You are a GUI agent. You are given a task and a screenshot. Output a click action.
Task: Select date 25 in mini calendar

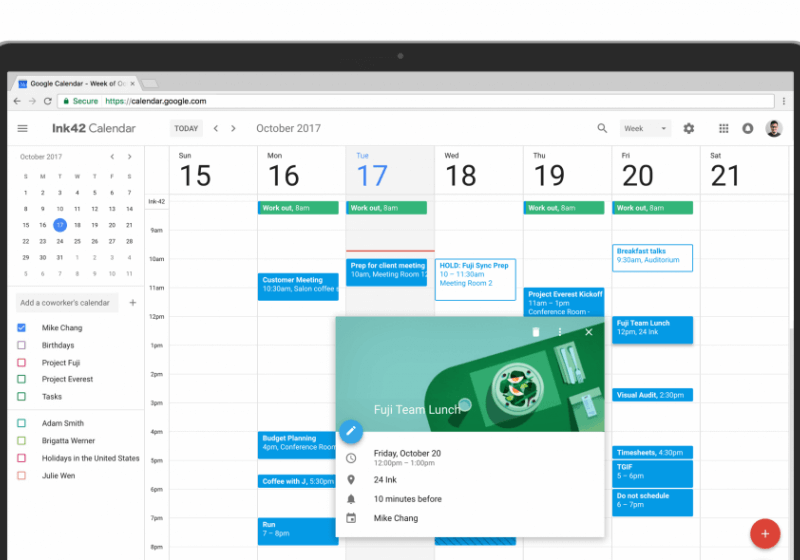[x=77, y=241]
